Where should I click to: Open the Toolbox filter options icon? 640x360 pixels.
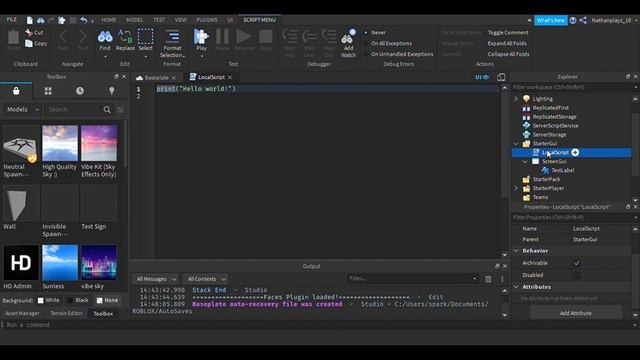tap(120, 109)
